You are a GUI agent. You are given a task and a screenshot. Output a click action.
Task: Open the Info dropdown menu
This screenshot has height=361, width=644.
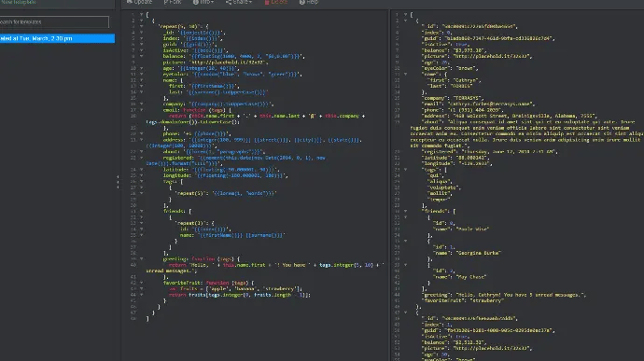[203, 2]
